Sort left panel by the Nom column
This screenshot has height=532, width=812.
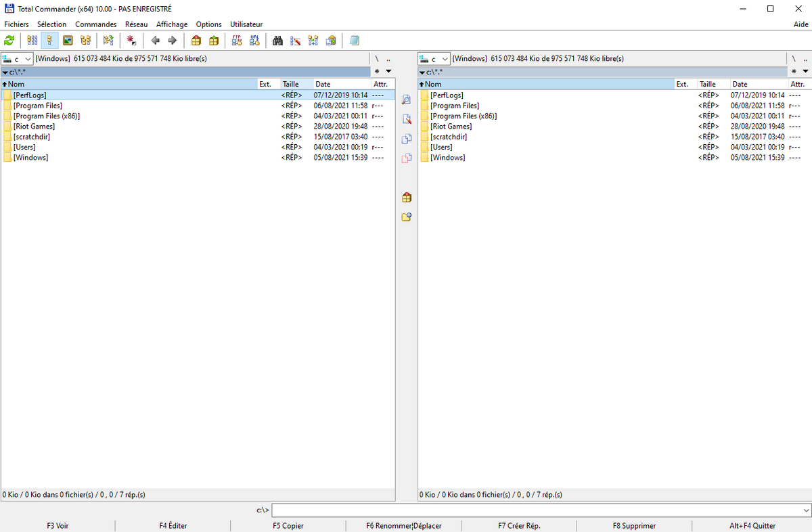coord(129,84)
